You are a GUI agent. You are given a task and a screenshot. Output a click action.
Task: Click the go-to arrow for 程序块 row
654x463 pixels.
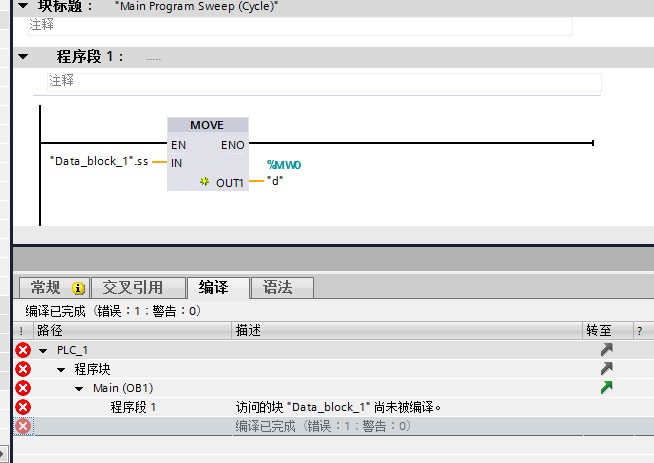(607, 369)
